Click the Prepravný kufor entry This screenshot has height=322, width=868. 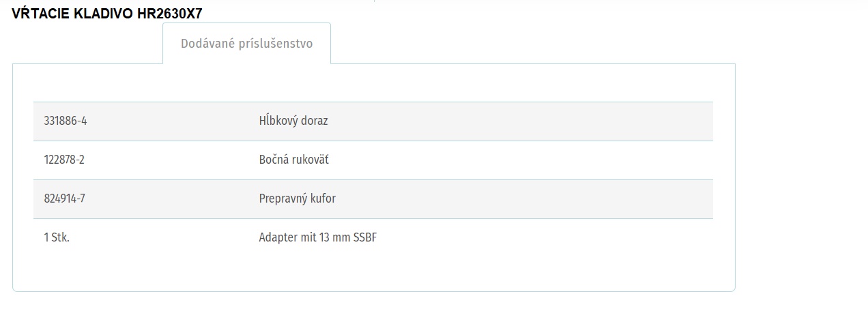click(297, 199)
